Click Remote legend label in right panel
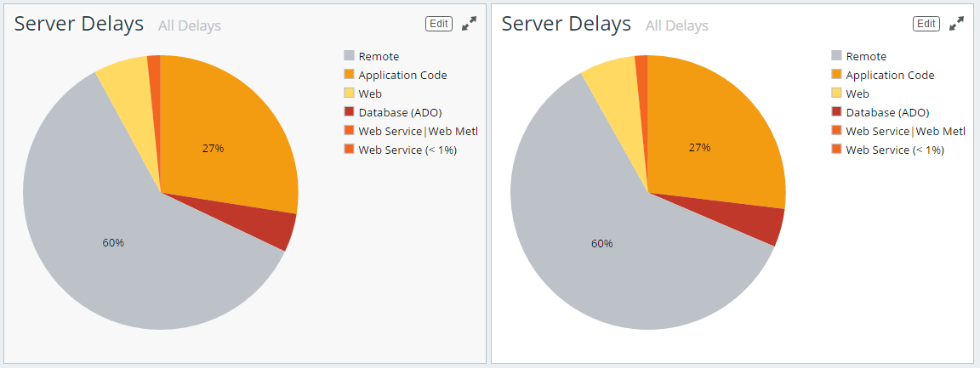The image size is (980, 368). (x=866, y=56)
